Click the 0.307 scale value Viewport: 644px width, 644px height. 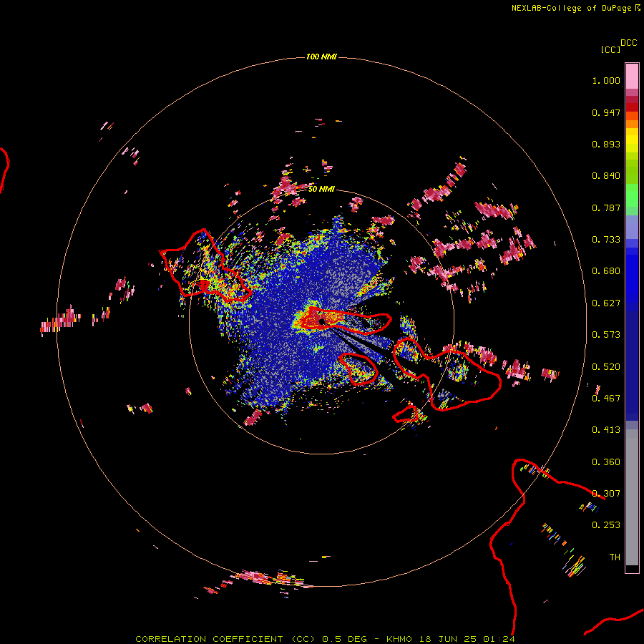(x=606, y=494)
